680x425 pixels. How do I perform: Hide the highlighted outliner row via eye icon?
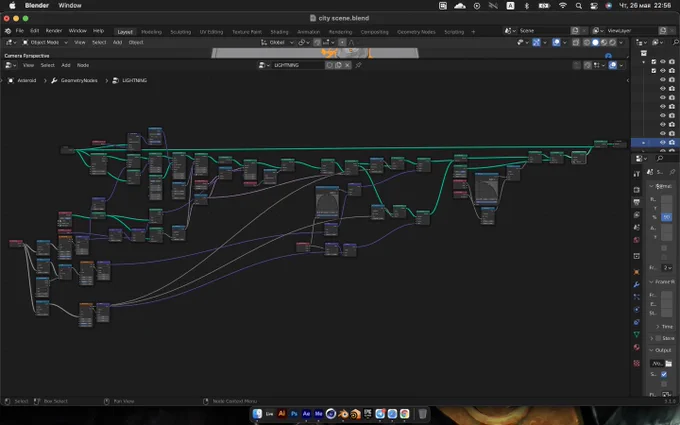click(x=663, y=142)
